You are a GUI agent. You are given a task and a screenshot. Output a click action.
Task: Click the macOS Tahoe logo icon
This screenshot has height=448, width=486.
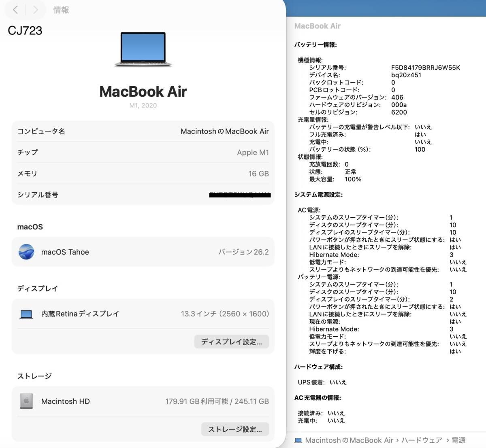(x=26, y=252)
